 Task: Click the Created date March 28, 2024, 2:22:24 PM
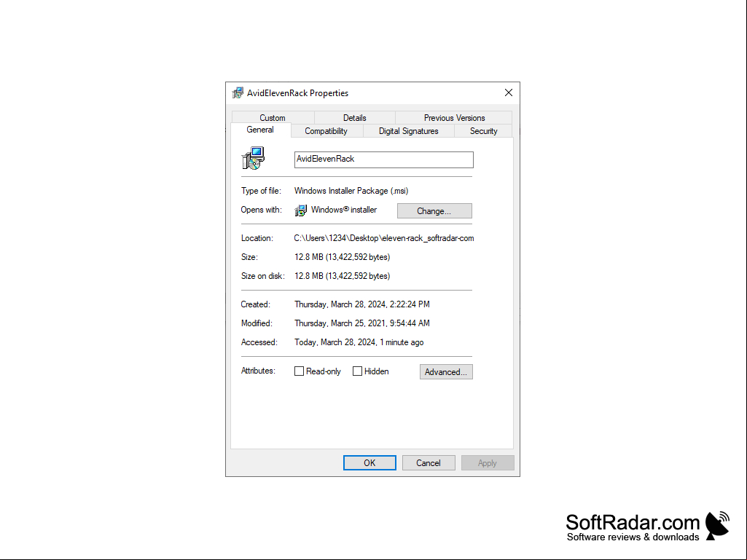pyautogui.click(x=362, y=304)
